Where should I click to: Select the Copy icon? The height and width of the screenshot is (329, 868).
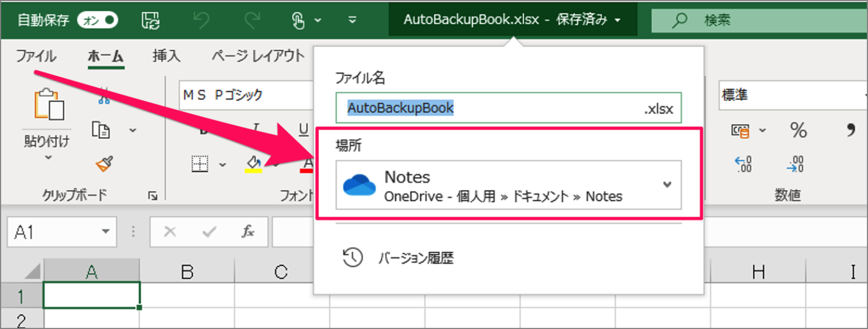click(x=101, y=130)
